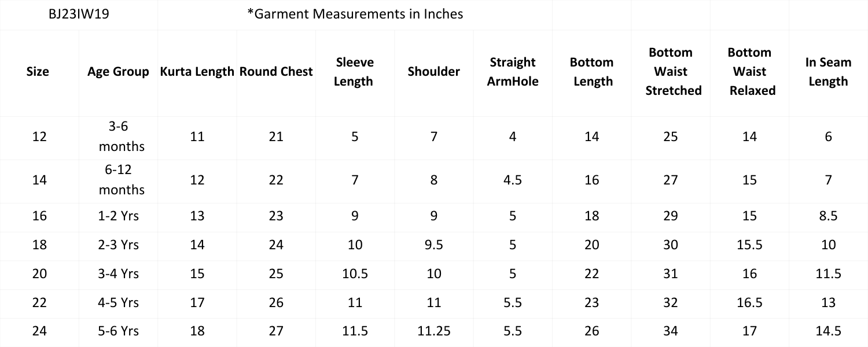Click the 8.5 in seam value cell
Viewport: 868px width, 347px height.
(x=828, y=216)
